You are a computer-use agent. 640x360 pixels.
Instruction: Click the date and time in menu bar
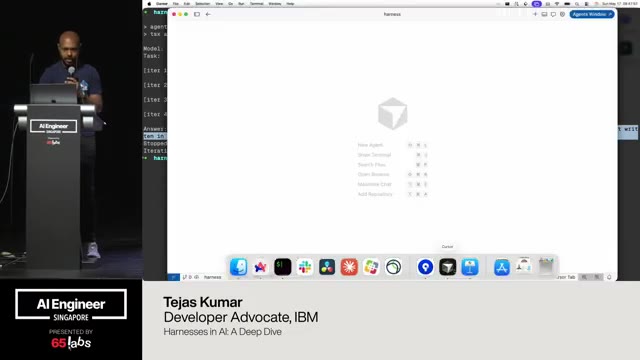click(x=620, y=4)
